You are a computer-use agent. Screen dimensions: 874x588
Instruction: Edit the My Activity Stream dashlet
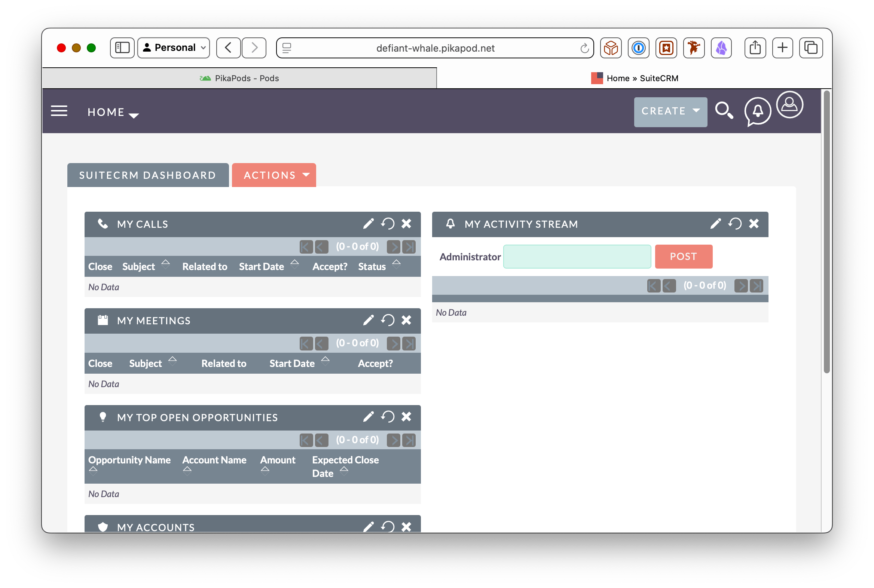pos(715,224)
